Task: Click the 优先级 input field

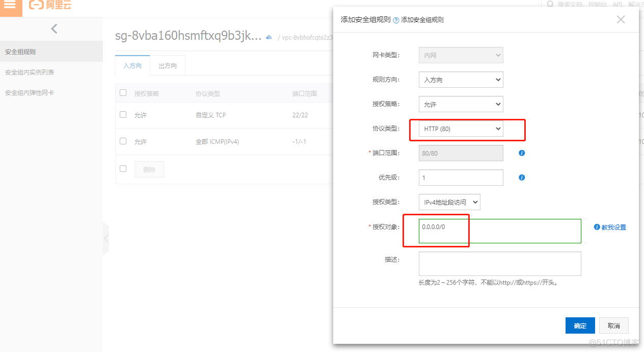Action: [x=461, y=178]
